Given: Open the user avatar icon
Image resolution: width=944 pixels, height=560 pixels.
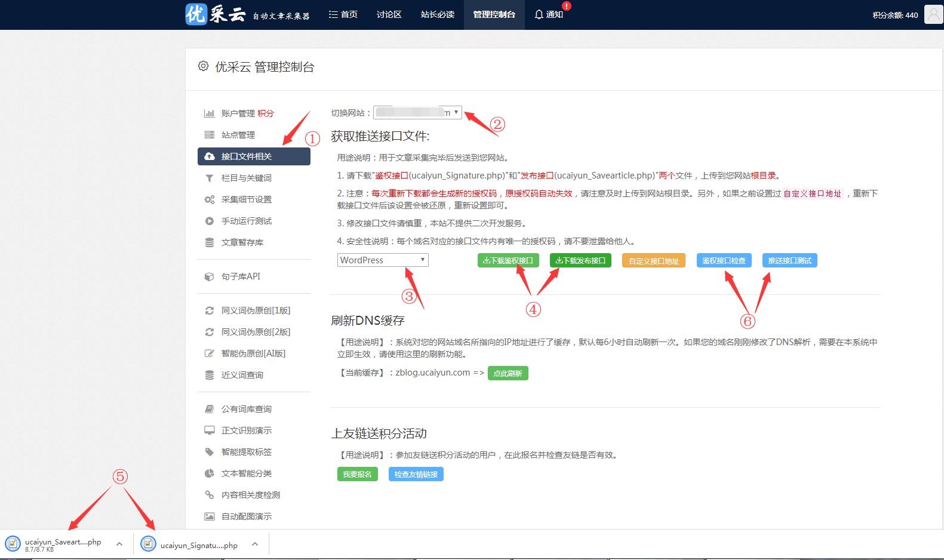Looking at the screenshot, I should 933,14.
